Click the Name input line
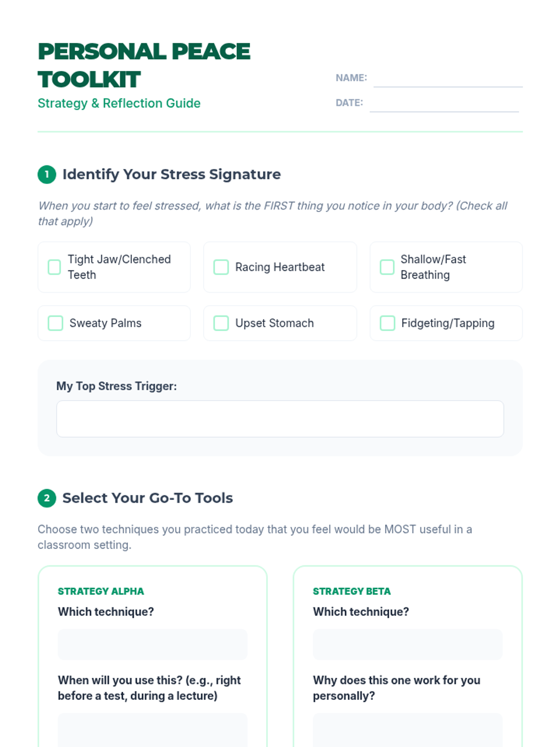Viewport: 560px width, 747px height. click(448, 79)
